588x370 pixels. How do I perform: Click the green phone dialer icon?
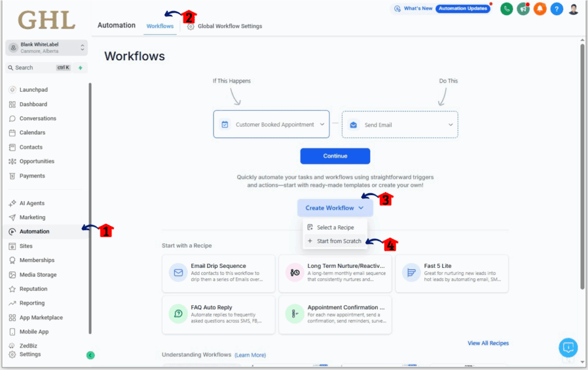point(506,9)
